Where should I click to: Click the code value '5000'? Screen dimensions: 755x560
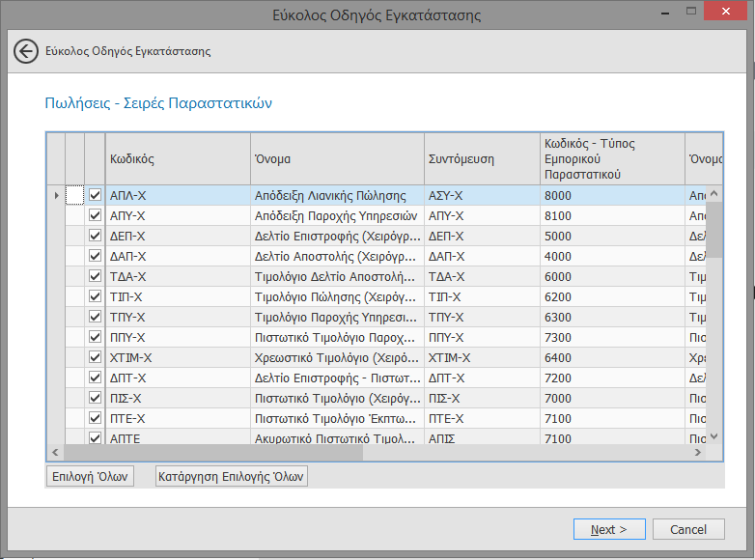(x=612, y=236)
